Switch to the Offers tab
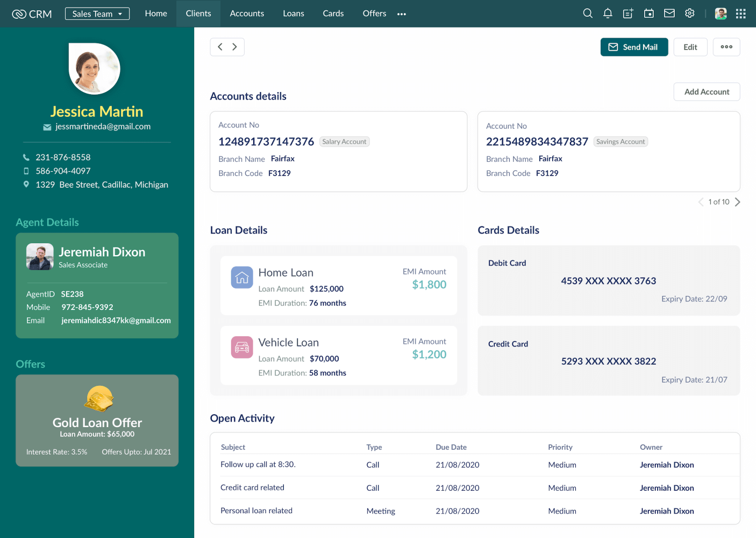This screenshot has height=538, width=756. pyautogui.click(x=374, y=13)
